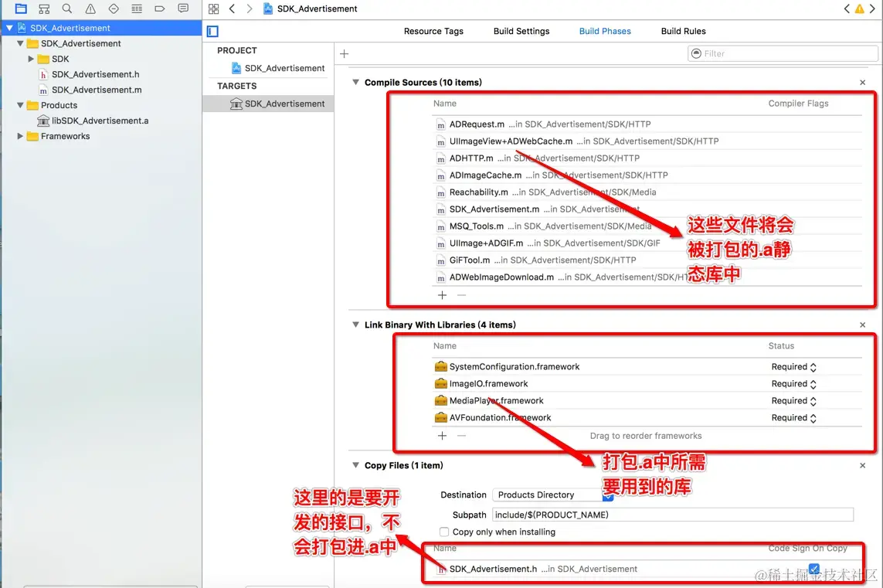This screenshot has width=883, height=588.
Task: Change MediaPlayer.framework Required status
Action: 793,400
